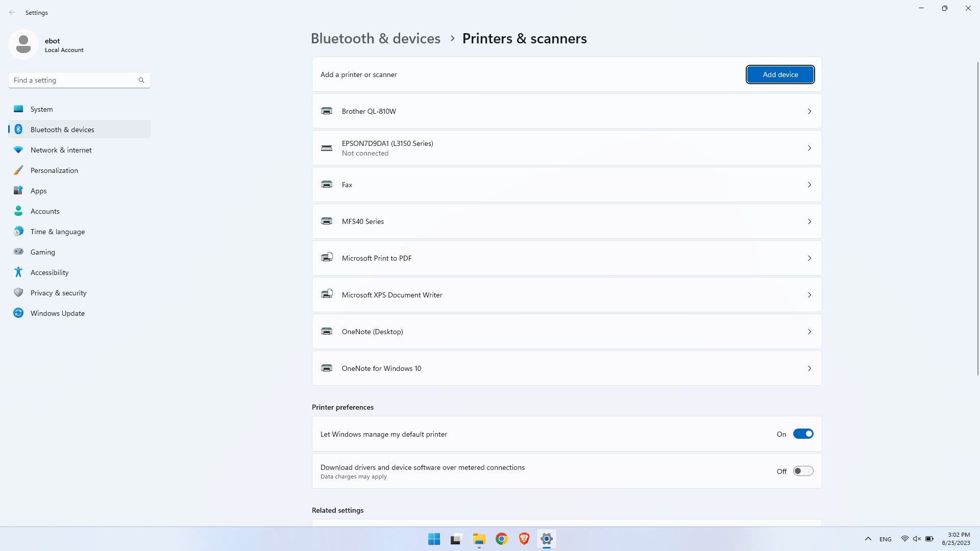980x551 pixels.
Task: Click the search magnifier icon
Action: 141,80
